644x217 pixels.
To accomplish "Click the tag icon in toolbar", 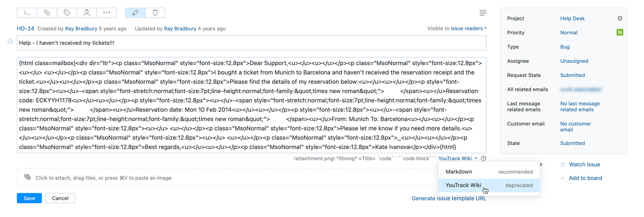I will (67, 13).
